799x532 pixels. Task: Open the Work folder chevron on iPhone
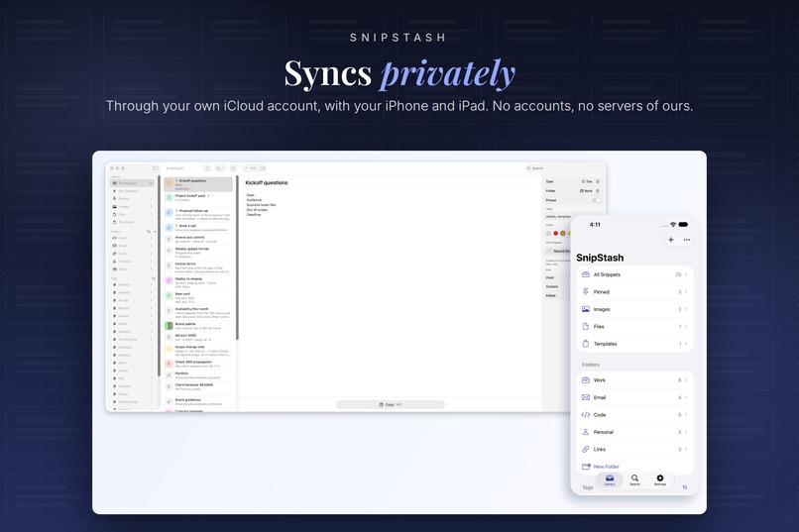(x=686, y=380)
